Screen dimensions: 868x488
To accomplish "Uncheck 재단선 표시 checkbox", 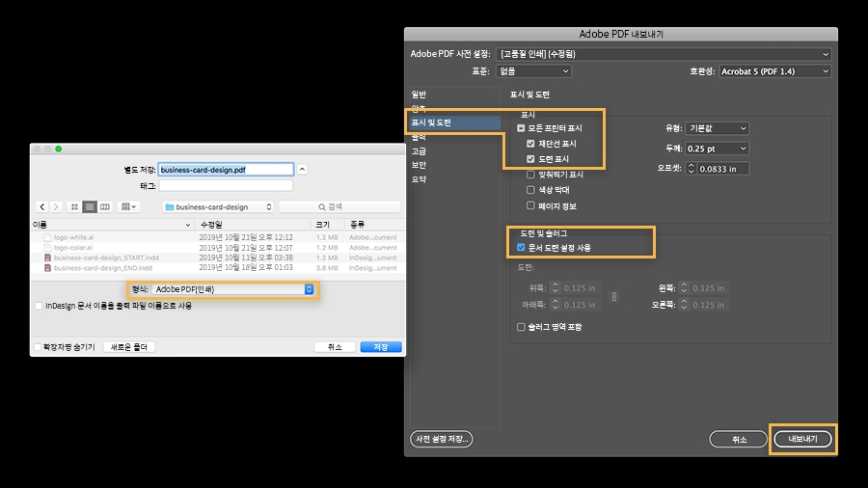I will coord(530,144).
